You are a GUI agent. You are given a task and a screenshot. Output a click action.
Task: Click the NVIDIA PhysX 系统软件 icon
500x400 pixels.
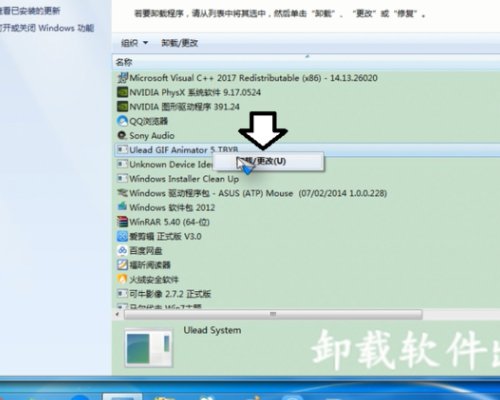click(x=122, y=92)
